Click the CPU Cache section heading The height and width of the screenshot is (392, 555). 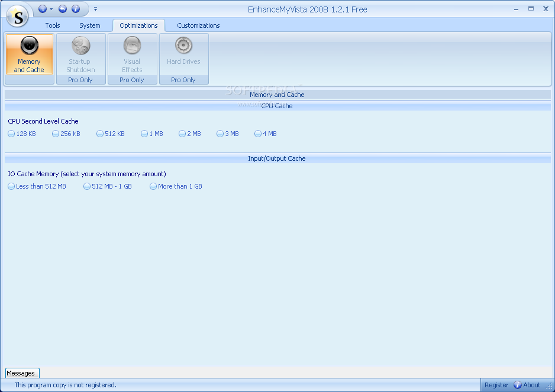[277, 106]
